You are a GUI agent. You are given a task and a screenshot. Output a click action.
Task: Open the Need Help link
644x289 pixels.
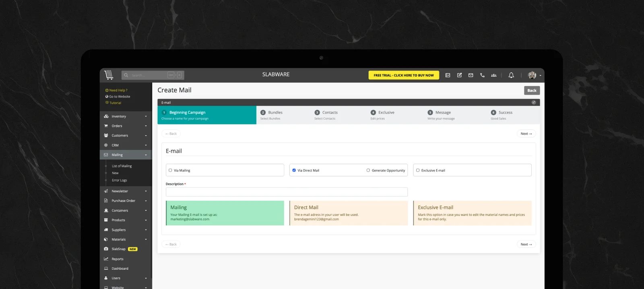116,90
